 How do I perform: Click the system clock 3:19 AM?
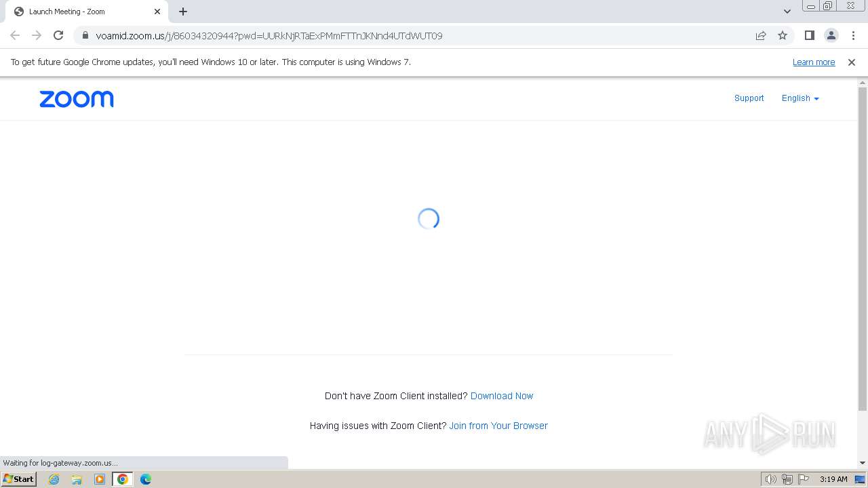[x=833, y=479]
